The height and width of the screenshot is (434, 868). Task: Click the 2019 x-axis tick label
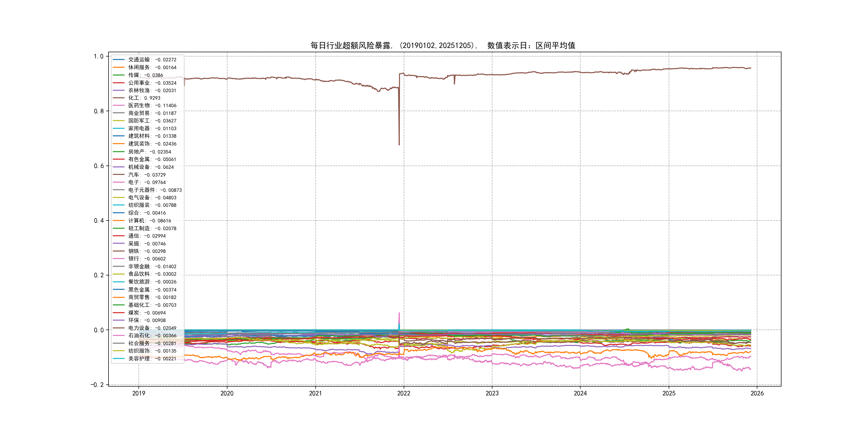(139, 393)
